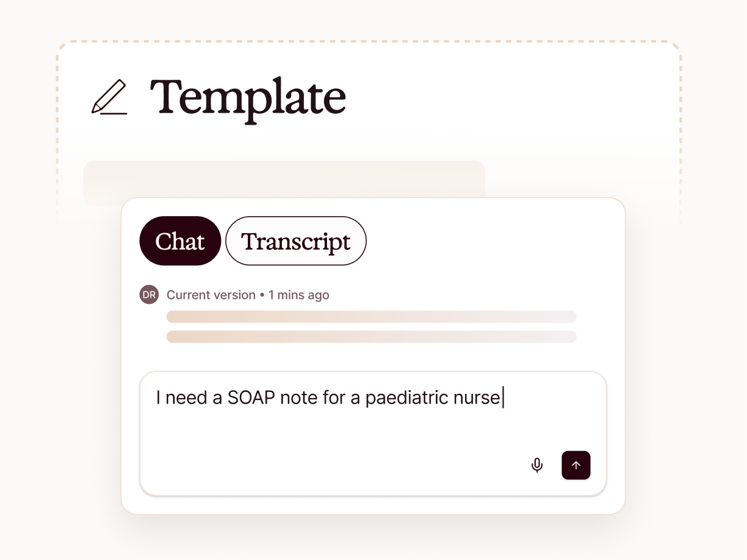The width and height of the screenshot is (747, 560).
Task: Click the microphone voice input icon
Action: [x=537, y=466]
